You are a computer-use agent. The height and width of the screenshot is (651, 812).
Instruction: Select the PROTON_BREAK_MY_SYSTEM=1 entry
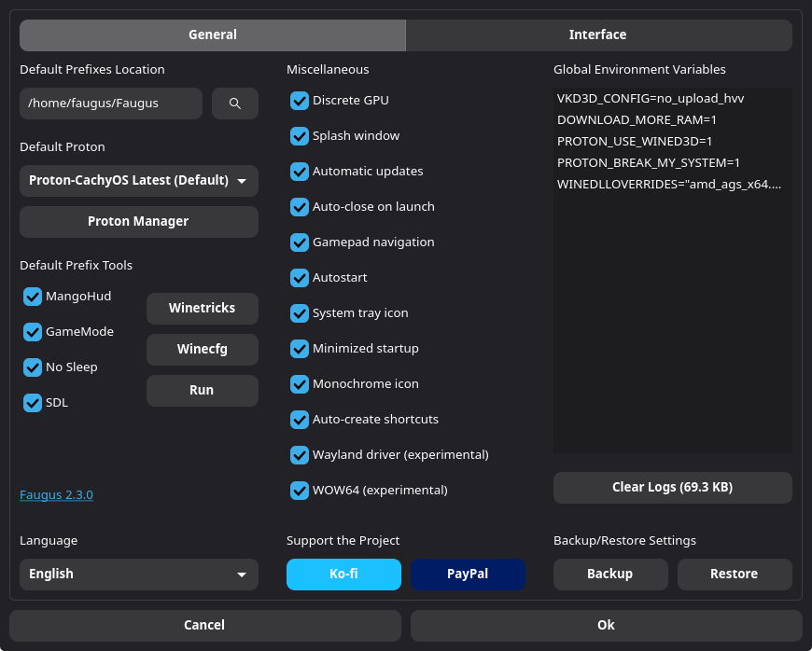coord(672,163)
